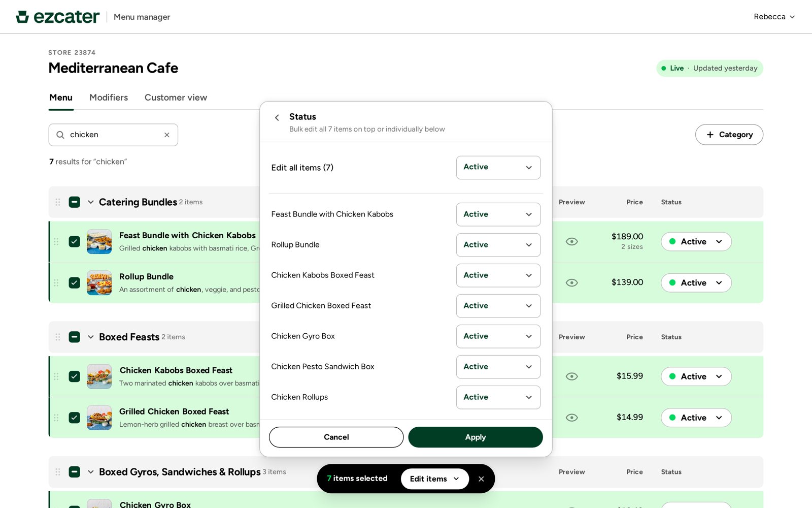Click the search magnifier icon

tap(60, 135)
